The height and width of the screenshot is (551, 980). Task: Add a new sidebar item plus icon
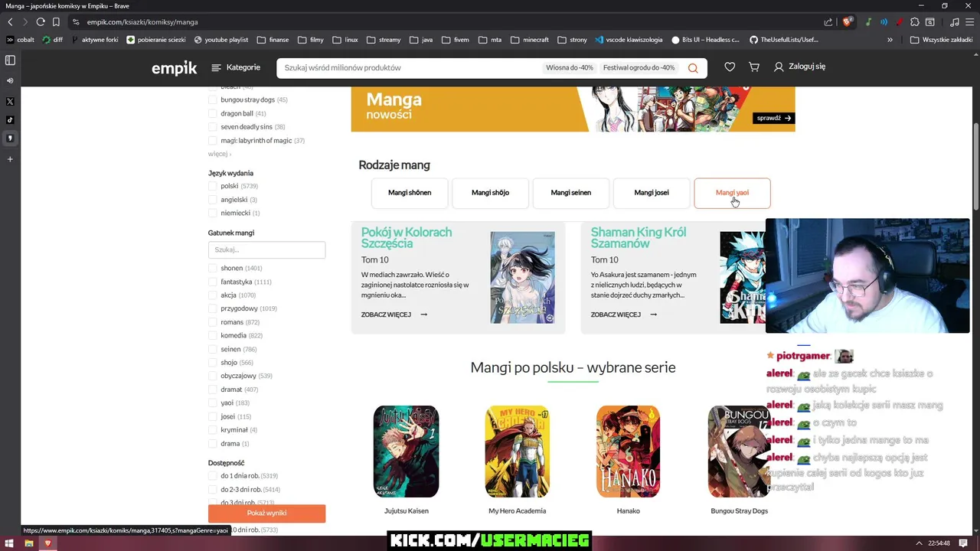pos(10,159)
